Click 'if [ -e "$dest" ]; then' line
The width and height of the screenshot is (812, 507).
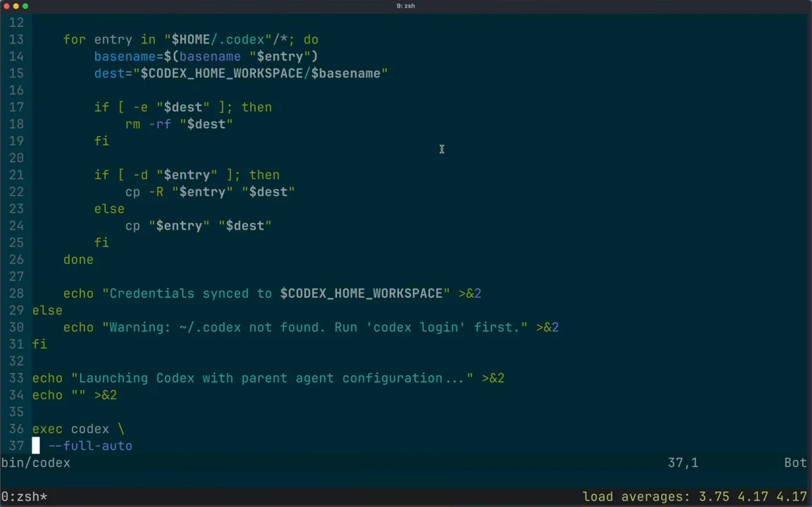[183, 107]
